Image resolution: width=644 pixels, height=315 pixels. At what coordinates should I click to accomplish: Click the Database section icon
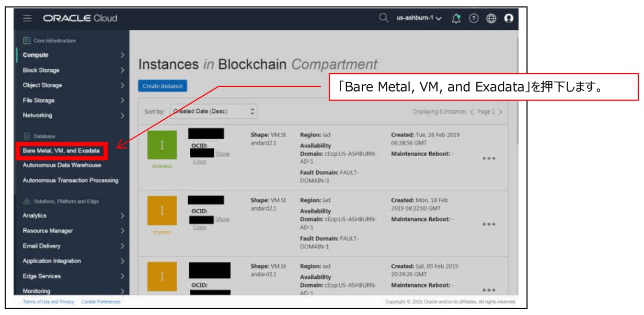[x=26, y=136]
